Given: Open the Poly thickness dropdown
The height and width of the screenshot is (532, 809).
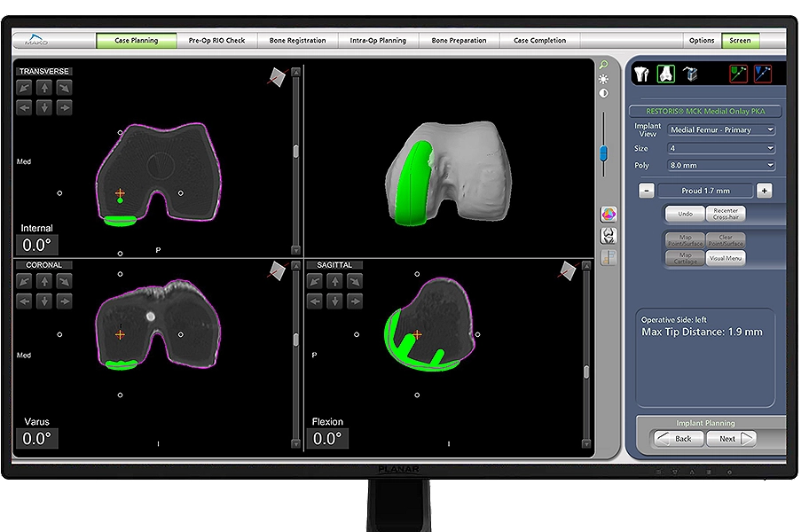Looking at the screenshot, I should click(x=721, y=166).
